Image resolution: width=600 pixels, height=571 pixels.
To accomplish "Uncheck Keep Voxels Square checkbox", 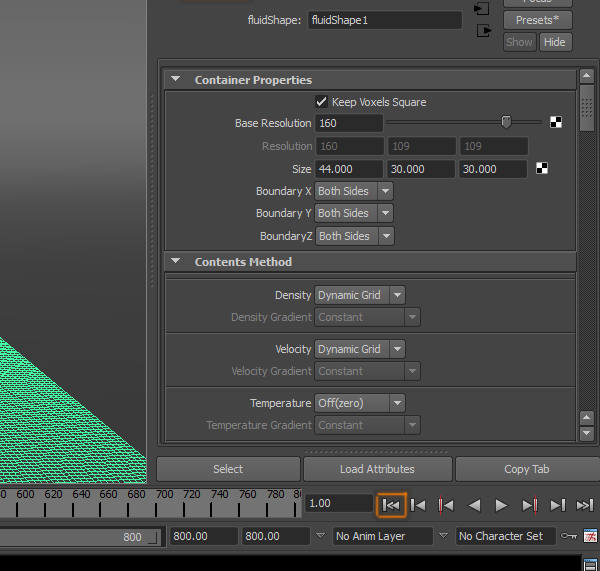I will 321,102.
